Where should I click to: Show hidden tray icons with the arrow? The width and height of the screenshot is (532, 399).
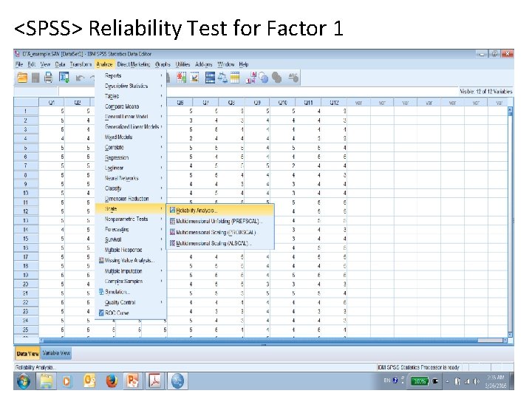[x=447, y=381]
